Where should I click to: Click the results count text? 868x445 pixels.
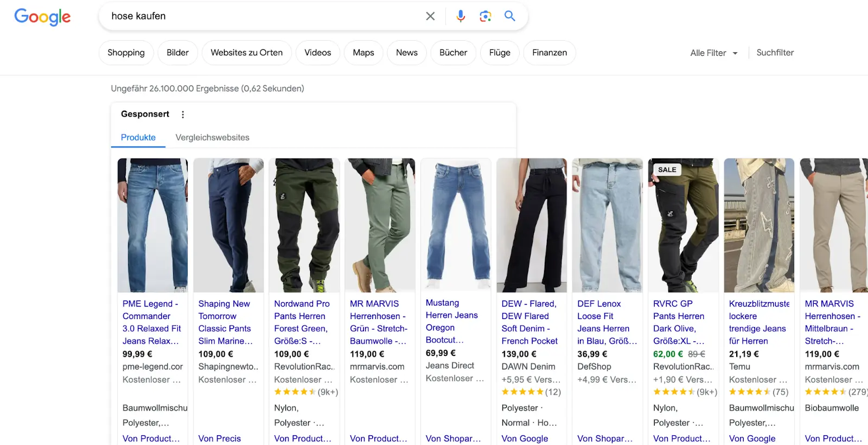coord(207,88)
